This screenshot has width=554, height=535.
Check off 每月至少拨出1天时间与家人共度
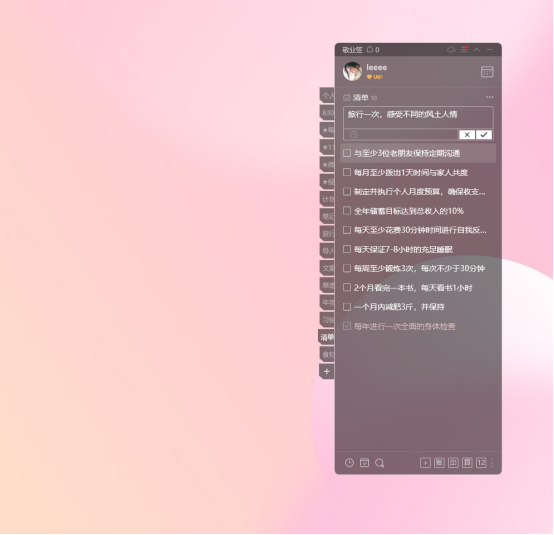point(347,172)
